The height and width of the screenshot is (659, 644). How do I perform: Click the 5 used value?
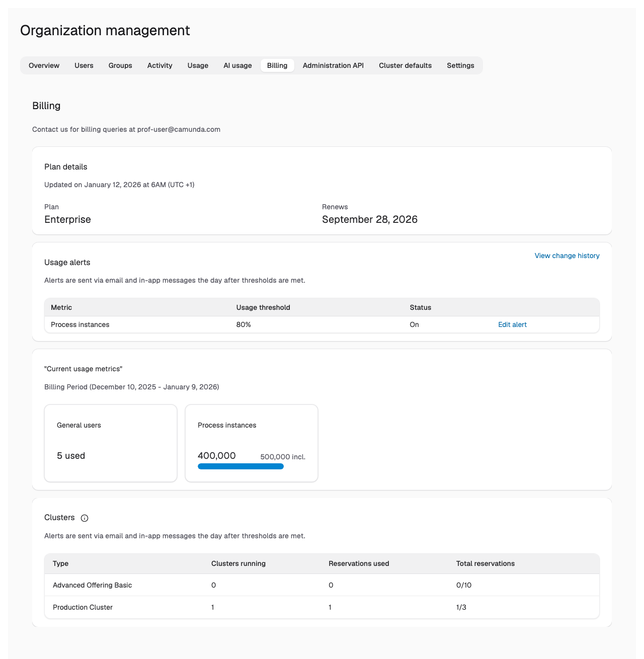click(71, 456)
